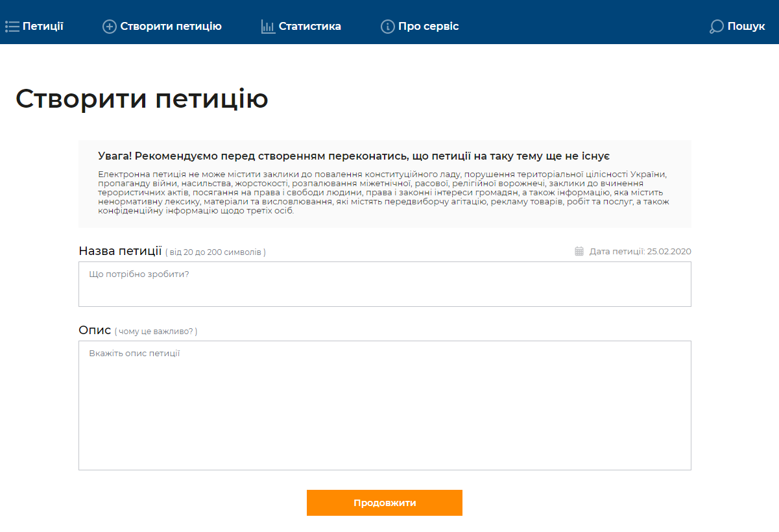Click the magnifying glass search icon
The image size is (779, 532).
tap(716, 27)
